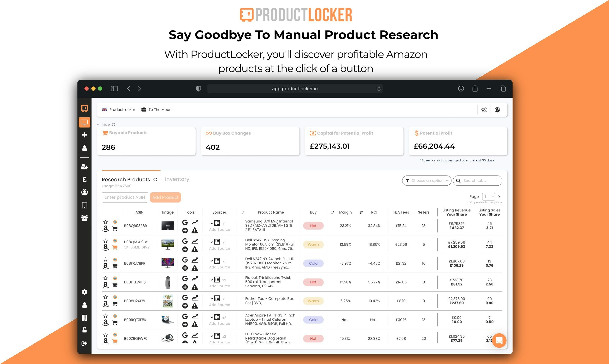Viewport: 609px width, 364px height.
Task: Expand sources chevron for Fidlock row
Action: coord(212,280)
